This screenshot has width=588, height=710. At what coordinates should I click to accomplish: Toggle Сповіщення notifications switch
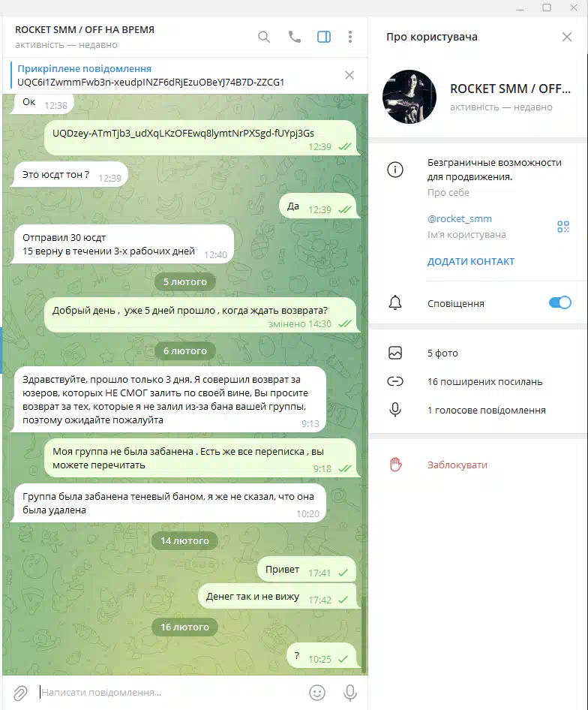(x=560, y=302)
